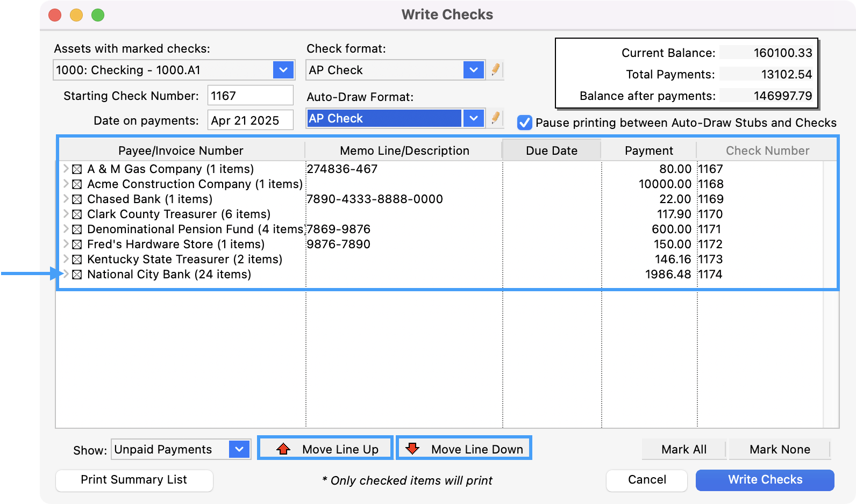Click the Print Summary List button
Screen dimensions: 856x504
[134, 480]
